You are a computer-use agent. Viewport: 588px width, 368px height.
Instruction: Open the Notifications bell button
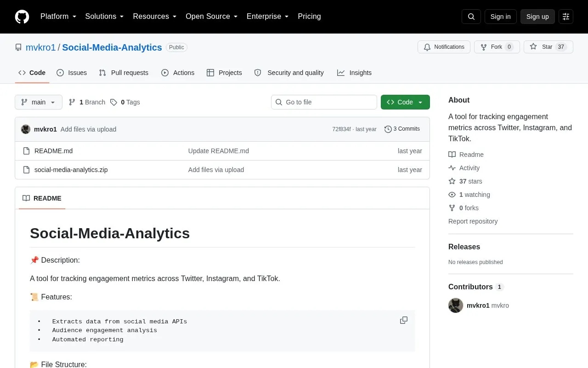point(444,47)
